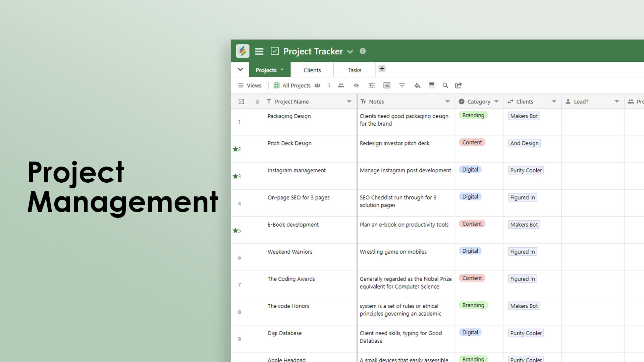This screenshot has width=644, height=362.
Task: Click the paint bucket color icon
Action: click(417, 85)
